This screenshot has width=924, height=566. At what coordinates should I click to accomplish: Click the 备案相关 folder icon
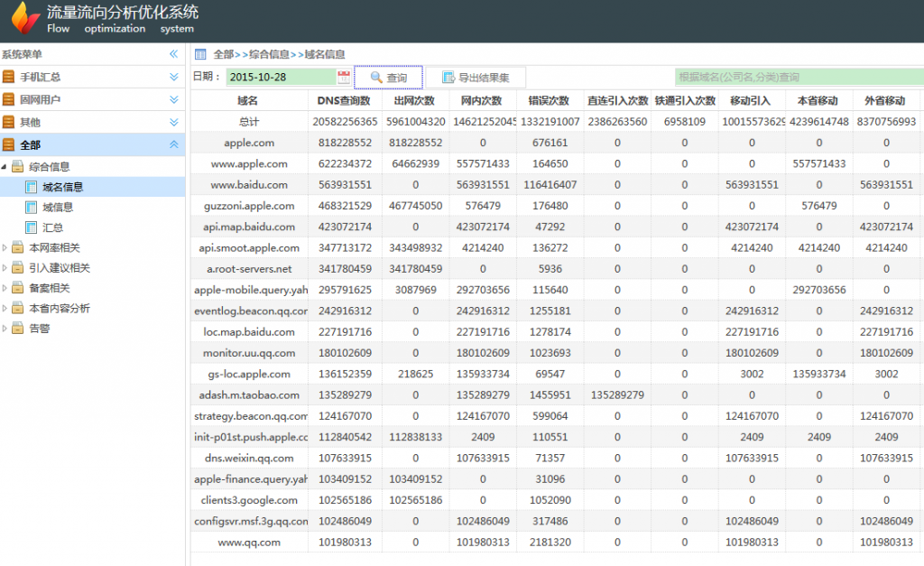(x=18, y=288)
